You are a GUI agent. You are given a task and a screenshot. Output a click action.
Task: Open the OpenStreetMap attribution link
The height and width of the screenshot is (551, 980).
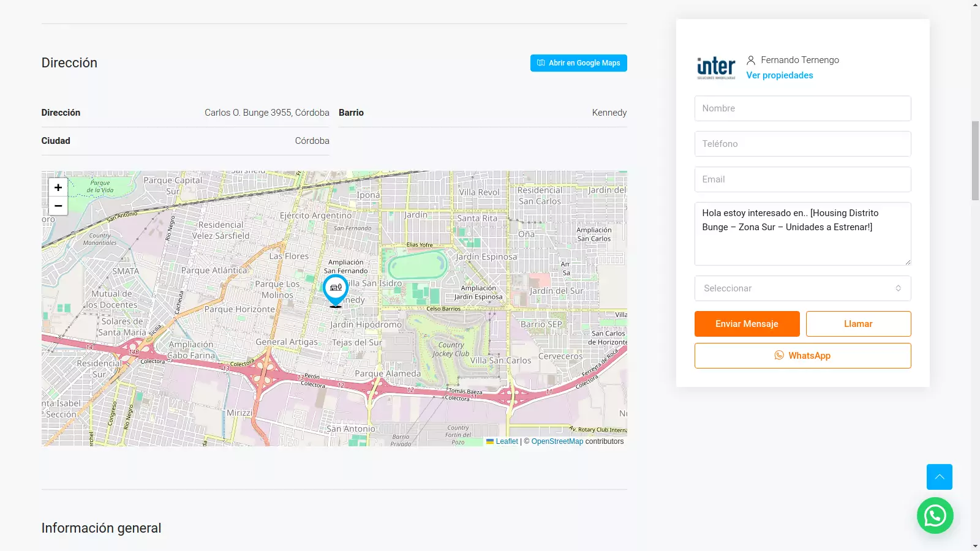(557, 441)
